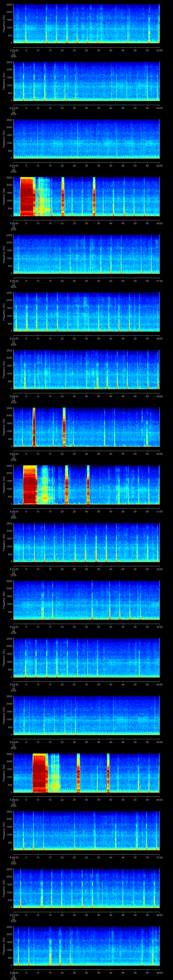Click the Frequency (Hz) label of the 5:36:00 spectrogram
Image resolution: width=173 pixels, height=980 pixels.
click(4, 831)
